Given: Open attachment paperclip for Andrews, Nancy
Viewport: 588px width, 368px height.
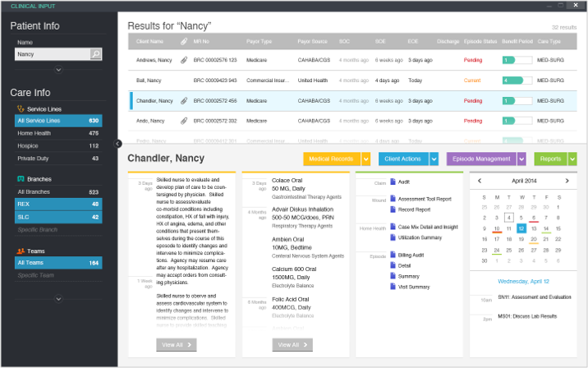Looking at the screenshot, I should (184, 60).
